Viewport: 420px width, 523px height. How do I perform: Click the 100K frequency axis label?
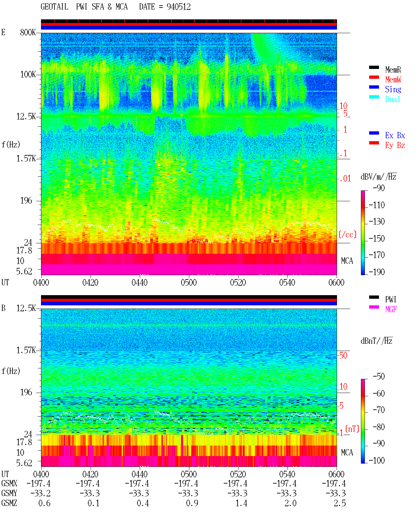(28, 75)
